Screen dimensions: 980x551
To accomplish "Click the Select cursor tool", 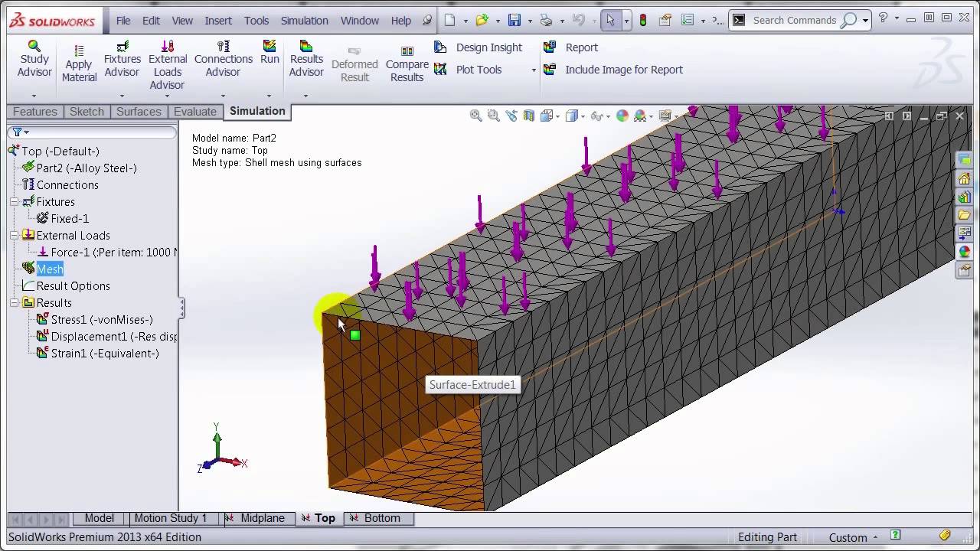I will coord(610,21).
